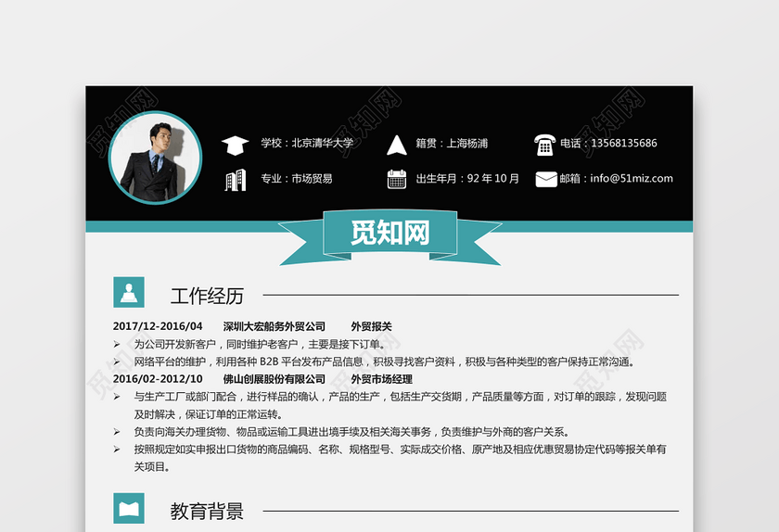This screenshot has width=779, height=532.
Task: Click the company name 深圳大宏船务外贸公司
Action: 275,326
